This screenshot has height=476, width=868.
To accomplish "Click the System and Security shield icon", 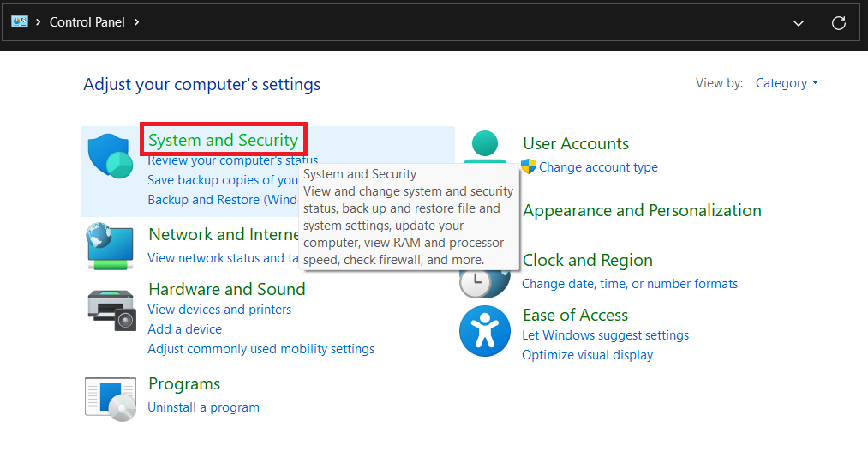I will (111, 156).
